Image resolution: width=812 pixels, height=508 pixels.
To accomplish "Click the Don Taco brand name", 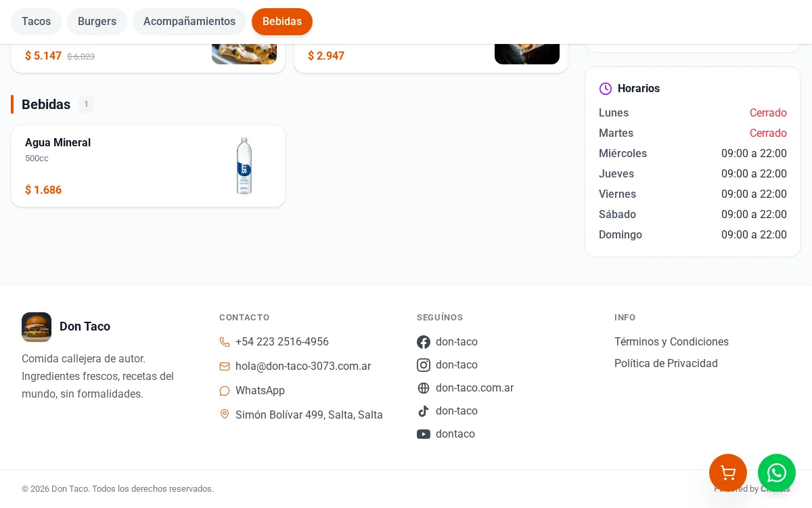I will point(85,326).
